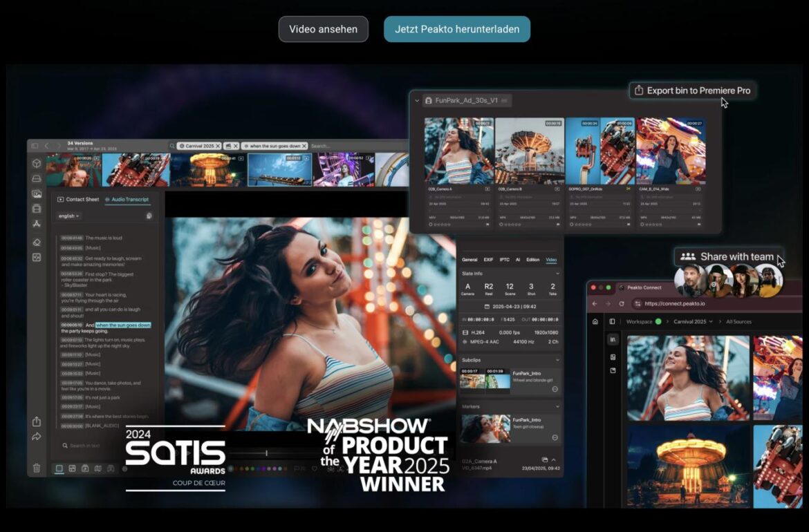The image size is (809, 532).
Task: Collapse the Markers section
Action: click(x=557, y=407)
